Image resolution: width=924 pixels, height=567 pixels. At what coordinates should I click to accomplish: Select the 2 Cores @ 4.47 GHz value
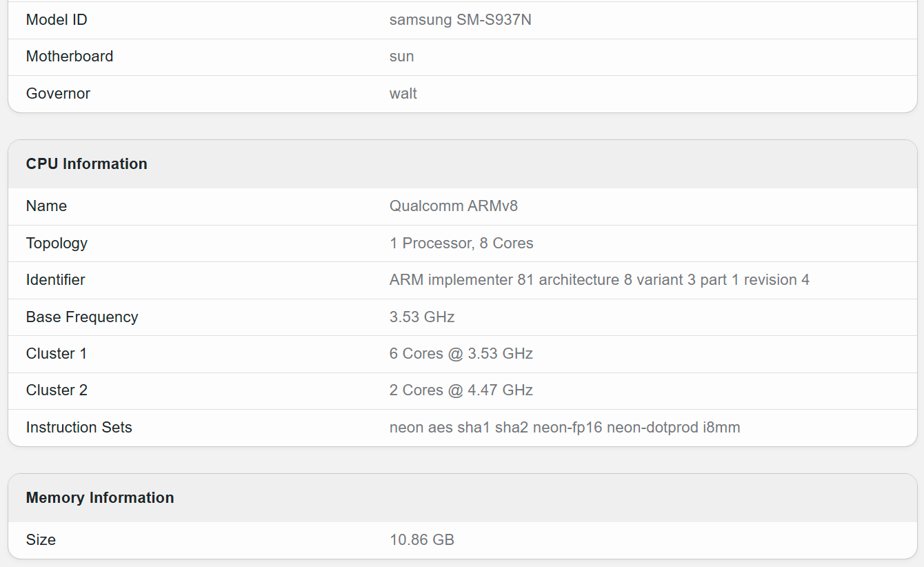[461, 390]
